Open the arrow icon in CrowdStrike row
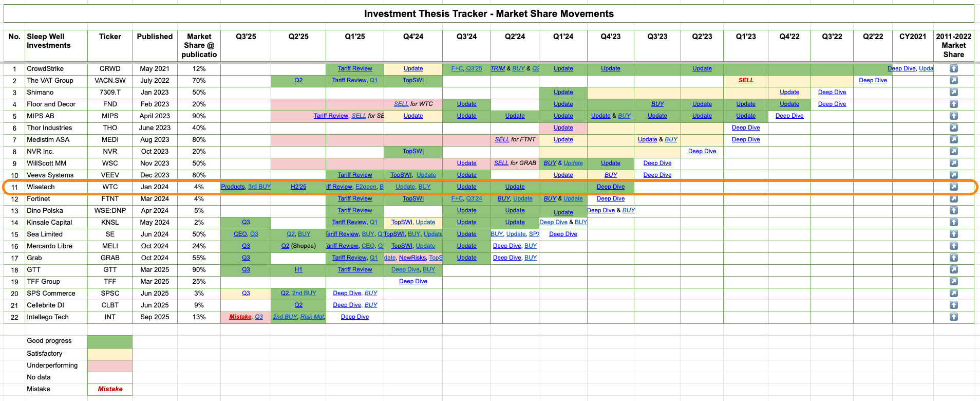980x401 pixels. (953, 68)
